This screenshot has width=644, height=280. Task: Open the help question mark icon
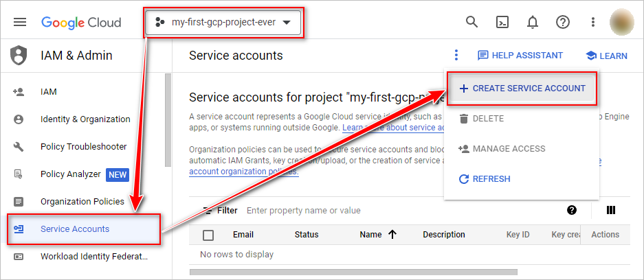(x=563, y=22)
